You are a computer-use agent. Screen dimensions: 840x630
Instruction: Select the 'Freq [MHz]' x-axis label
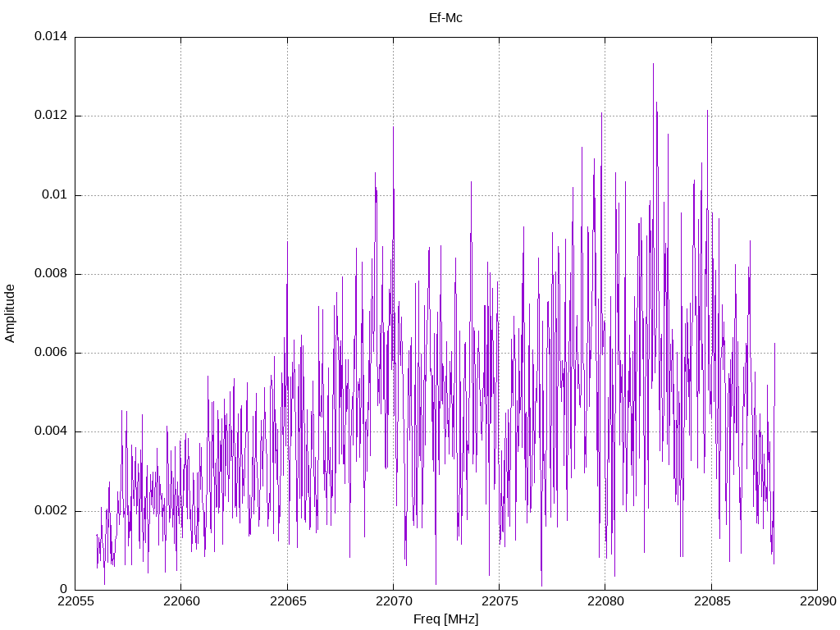[445, 619]
